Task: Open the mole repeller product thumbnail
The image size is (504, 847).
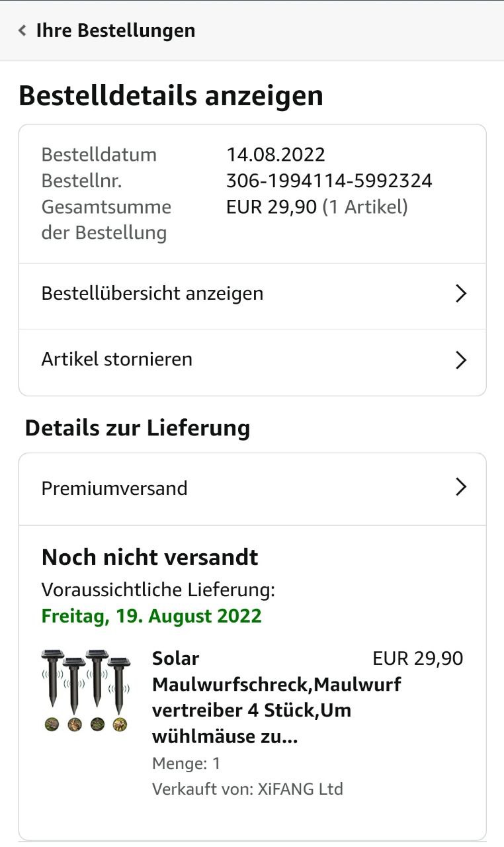Action: click(85, 690)
